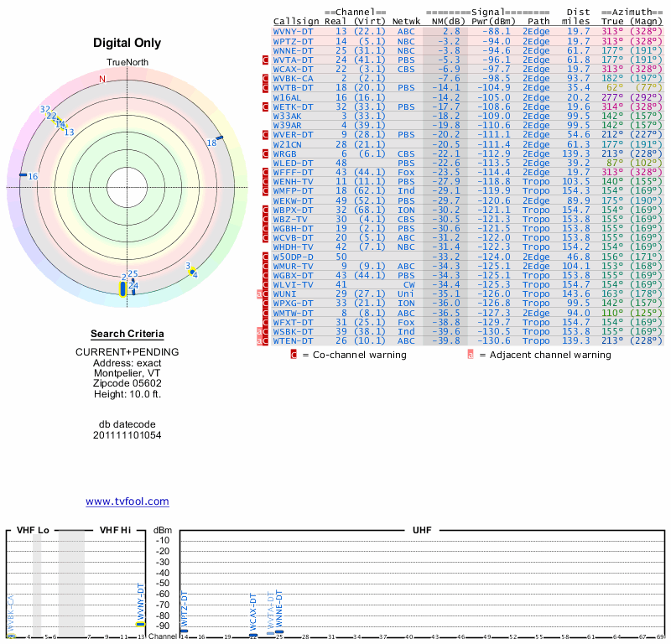The image size is (671, 644).
Task: Click the co-channel warning legend icon
Action: tap(294, 355)
